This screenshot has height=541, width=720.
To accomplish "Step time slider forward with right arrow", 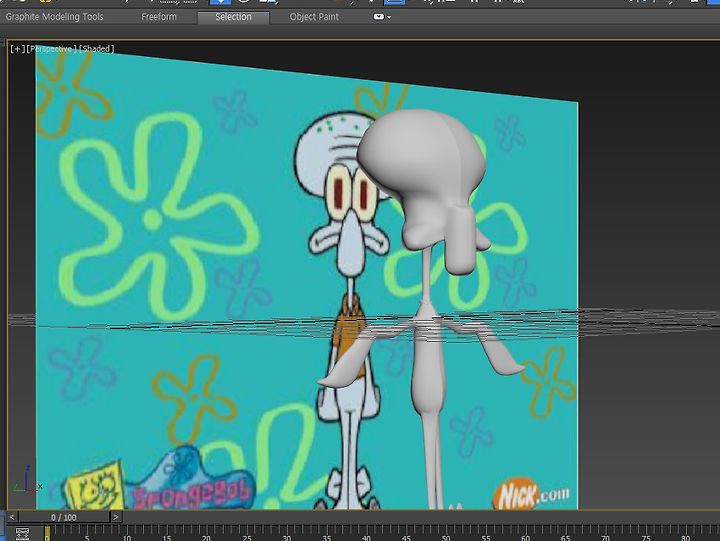I will [116, 517].
